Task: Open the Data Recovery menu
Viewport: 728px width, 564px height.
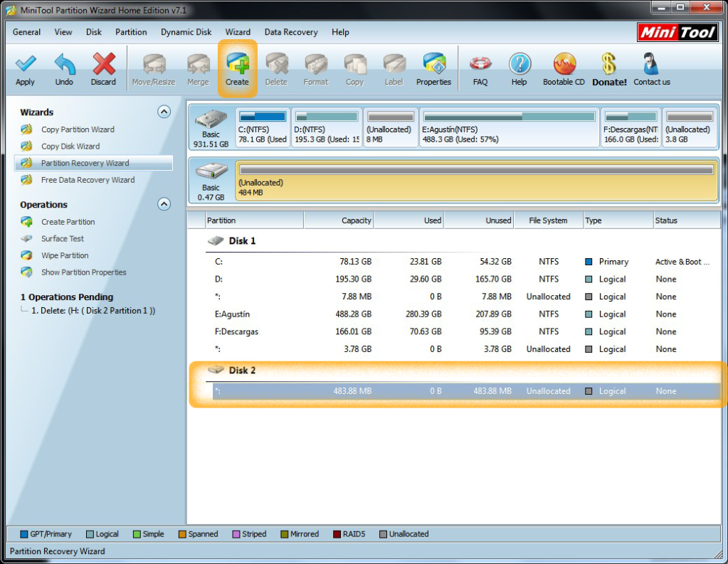Action: [291, 32]
